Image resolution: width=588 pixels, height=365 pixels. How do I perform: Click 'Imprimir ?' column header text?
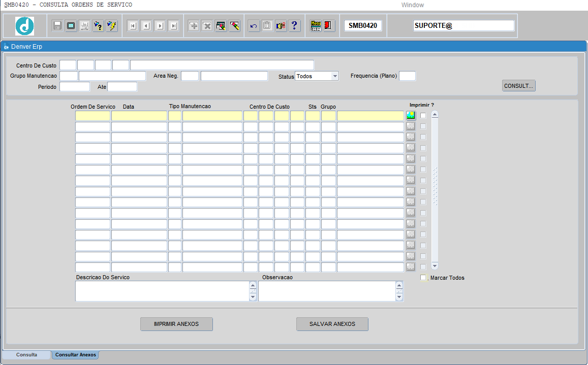(421, 105)
